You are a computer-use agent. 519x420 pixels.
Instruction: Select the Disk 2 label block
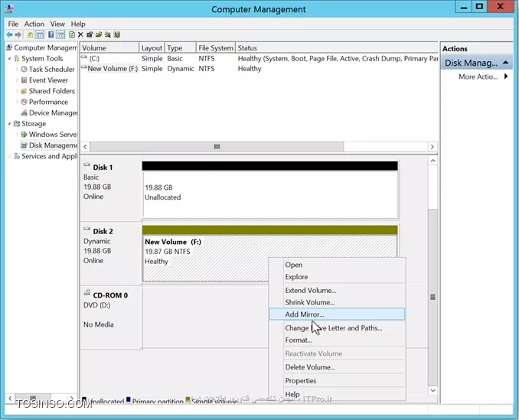111,254
